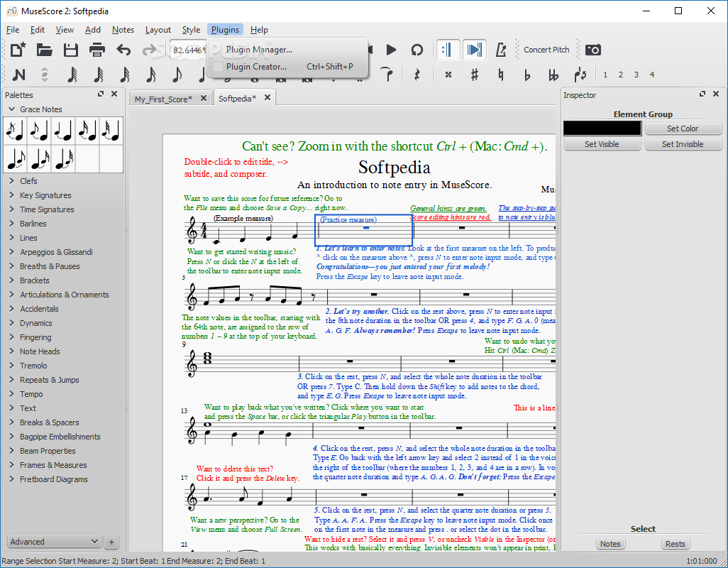Image resolution: width=728 pixels, height=568 pixels.
Task: Apply double flat accidental
Action: coord(553,75)
